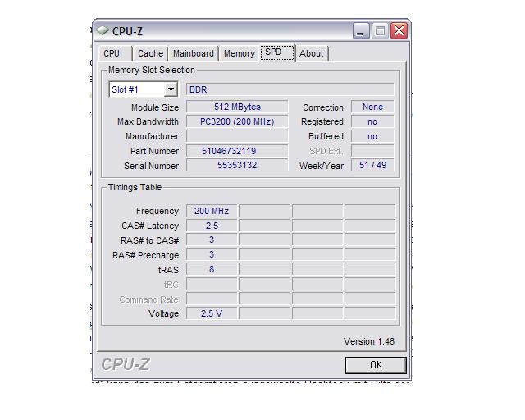Click the Module Size label
The width and height of the screenshot is (525, 420).
pyautogui.click(x=155, y=107)
